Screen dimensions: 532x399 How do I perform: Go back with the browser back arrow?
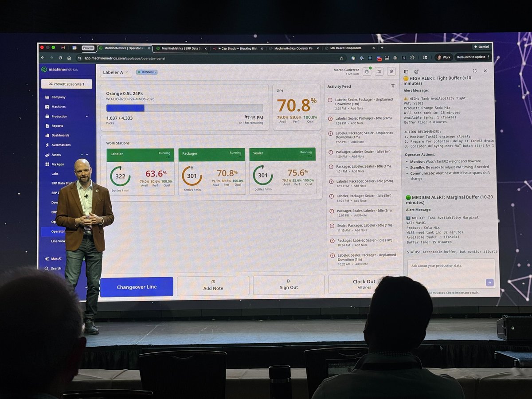pyautogui.click(x=43, y=58)
